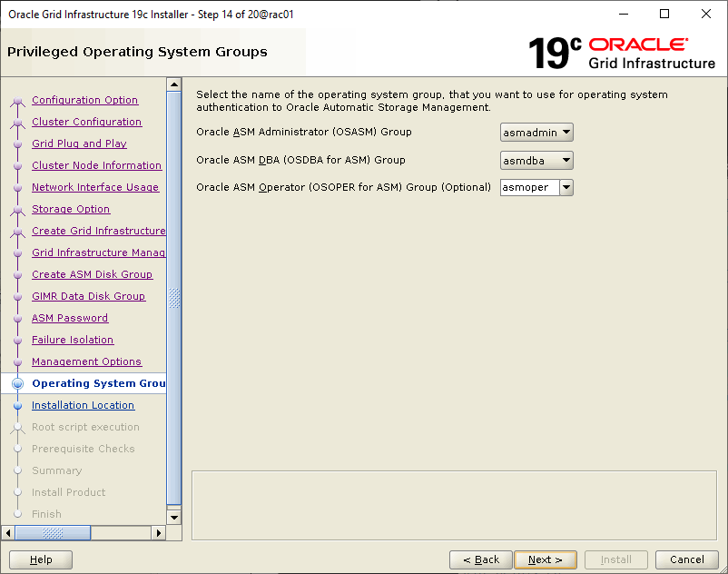
Task: Open Create ASM Disk Group step
Action: (x=92, y=274)
